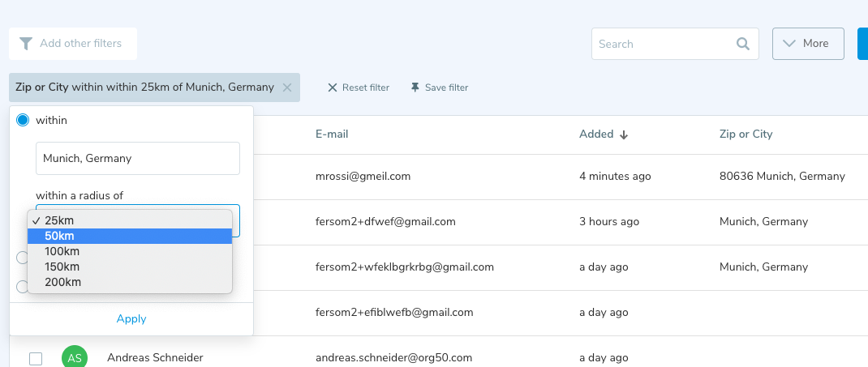Click the magnifying glass search icon
The width and height of the screenshot is (868, 367).
pos(742,44)
